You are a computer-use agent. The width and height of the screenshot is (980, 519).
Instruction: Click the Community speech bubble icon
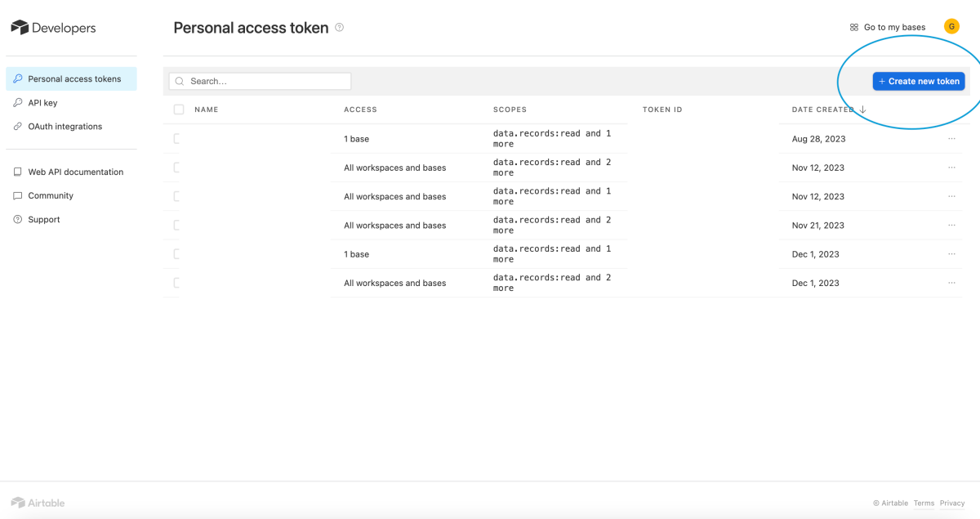click(x=18, y=195)
